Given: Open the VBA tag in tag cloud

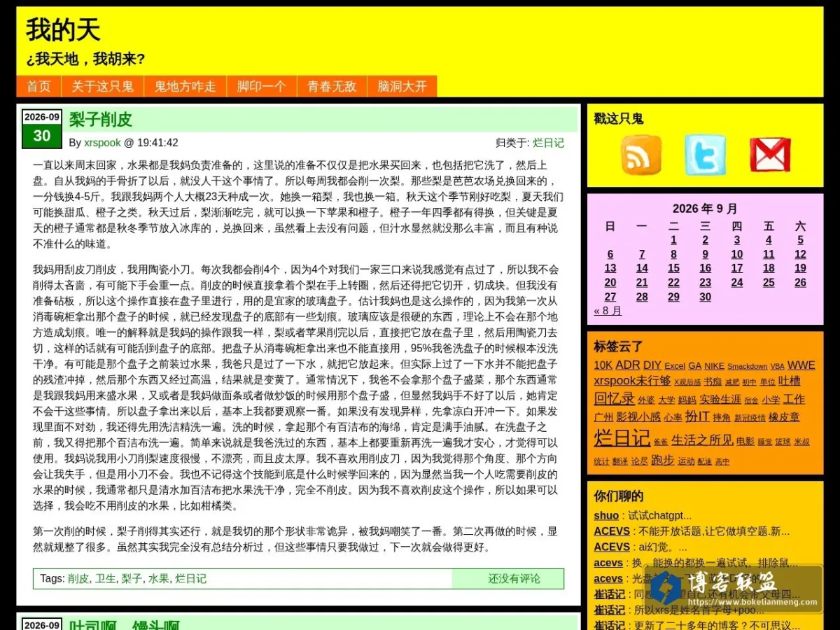Looking at the screenshot, I should coord(778,366).
